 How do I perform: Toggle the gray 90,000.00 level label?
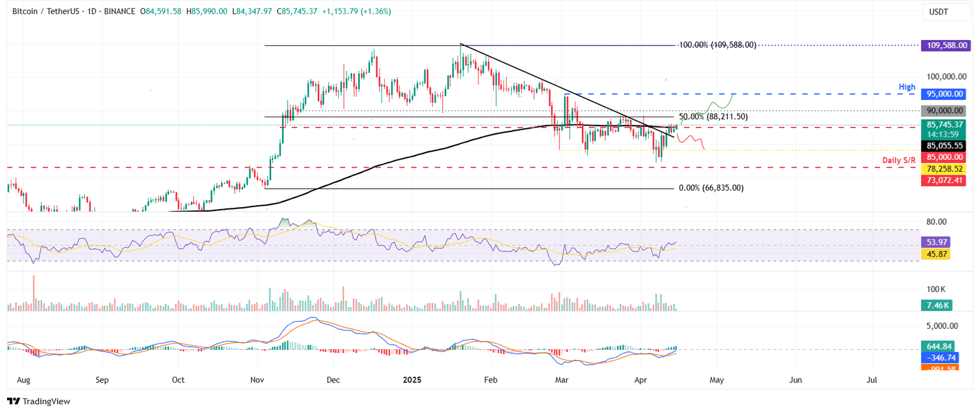pos(944,110)
